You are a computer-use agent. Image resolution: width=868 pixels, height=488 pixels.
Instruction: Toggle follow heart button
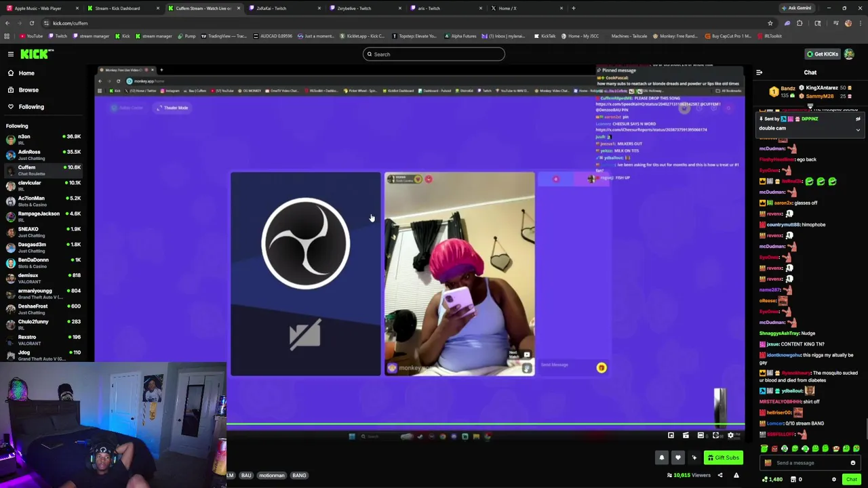pos(677,457)
